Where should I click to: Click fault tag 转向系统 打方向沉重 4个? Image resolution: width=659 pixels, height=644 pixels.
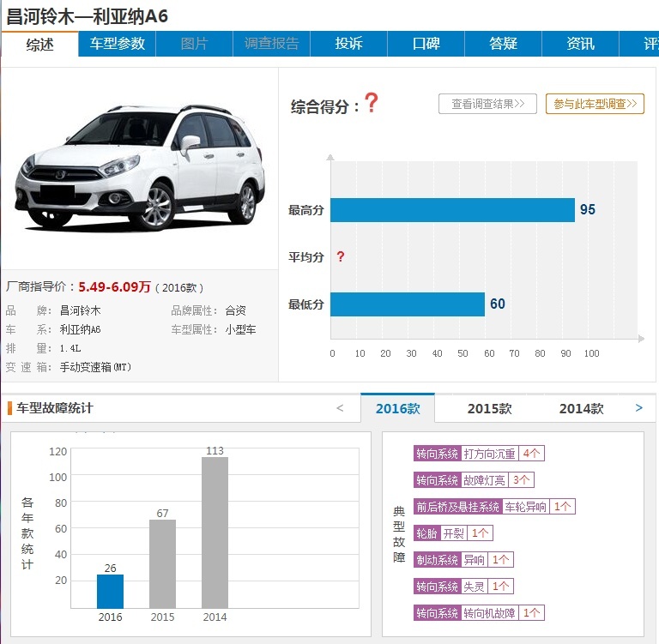[x=479, y=454]
